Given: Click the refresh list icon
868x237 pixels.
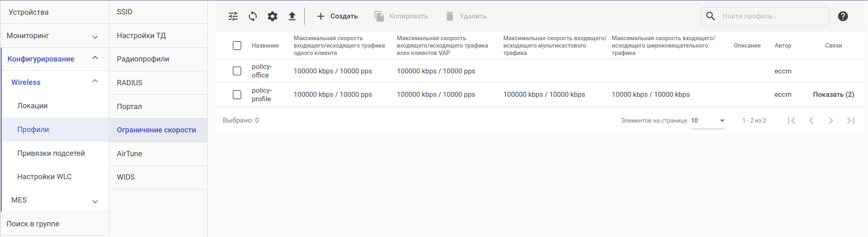Looking at the screenshot, I should coord(253,16).
